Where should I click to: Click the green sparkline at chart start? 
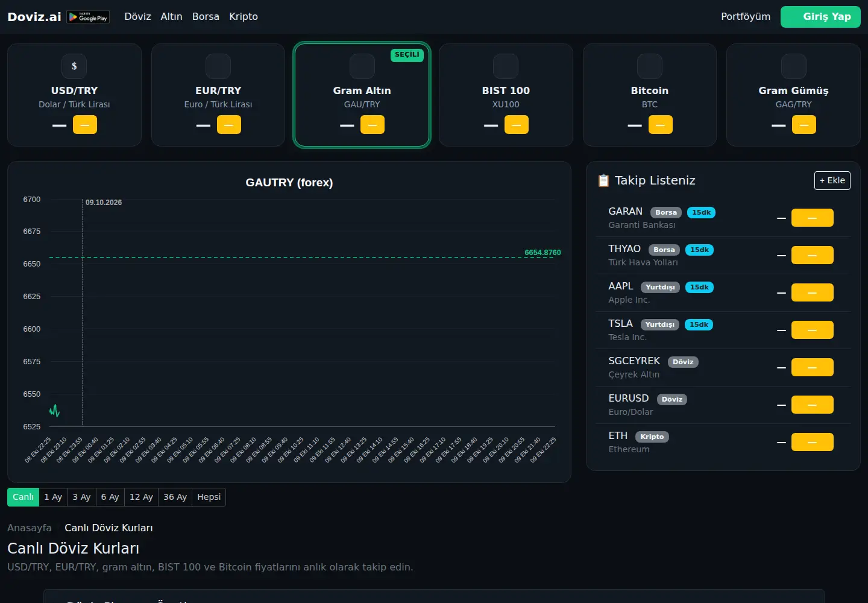[x=54, y=411]
